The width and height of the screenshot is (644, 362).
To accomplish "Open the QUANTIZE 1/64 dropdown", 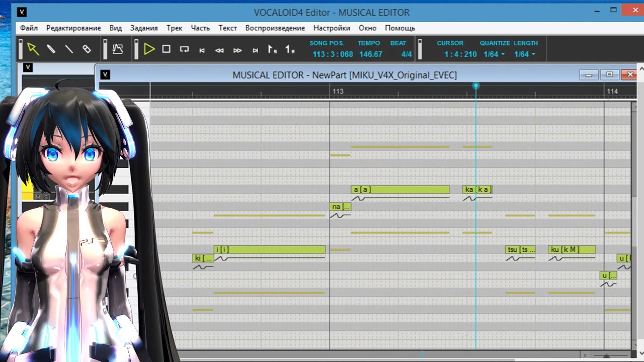I will click(x=494, y=54).
